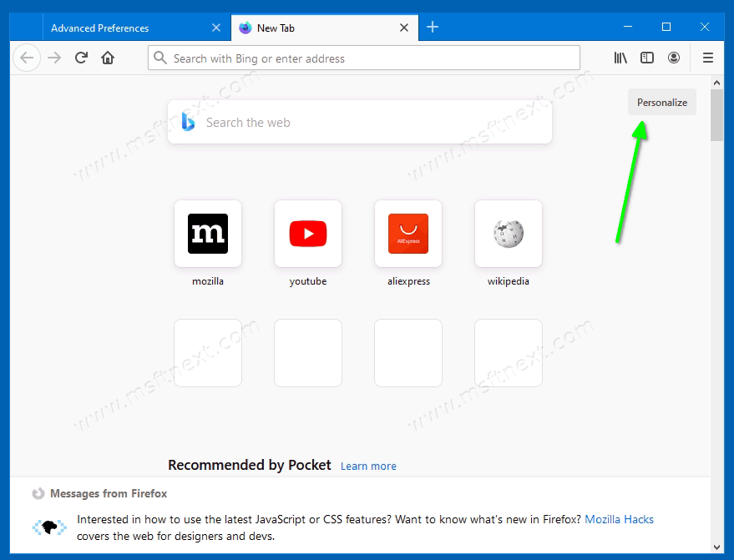Open the hamburger application menu

[x=708, y=58]
